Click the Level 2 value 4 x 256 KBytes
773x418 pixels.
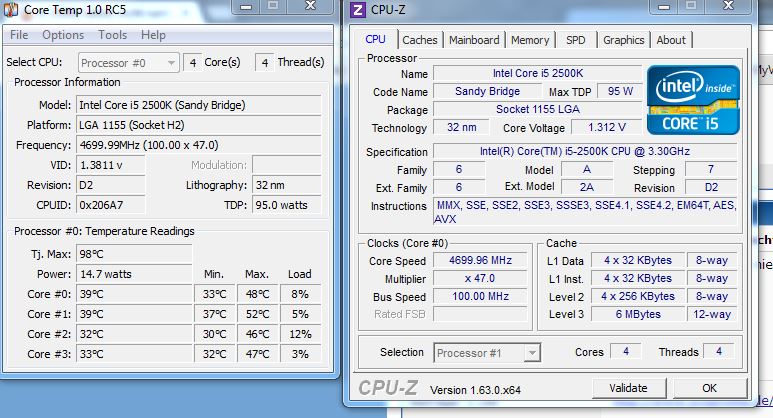click(x=638, y=296)
